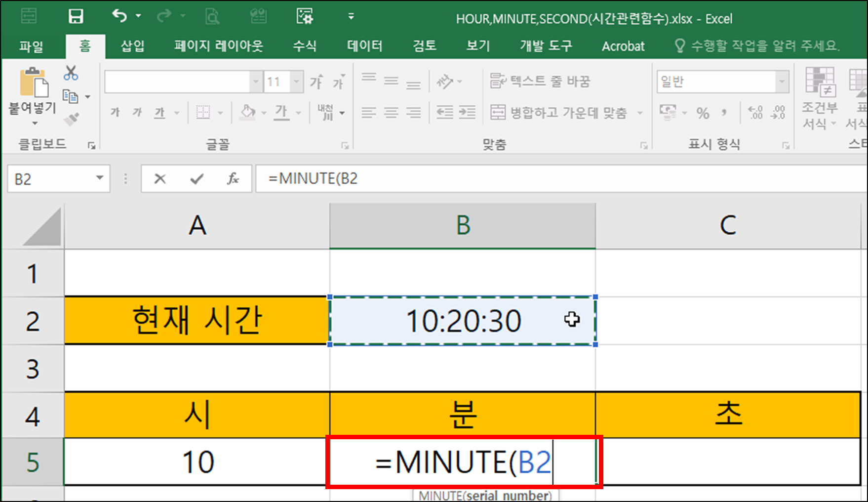The image size is (868, 502).
Task: Open 조건부 서식 conditional formatting
Action: point(820,98)
